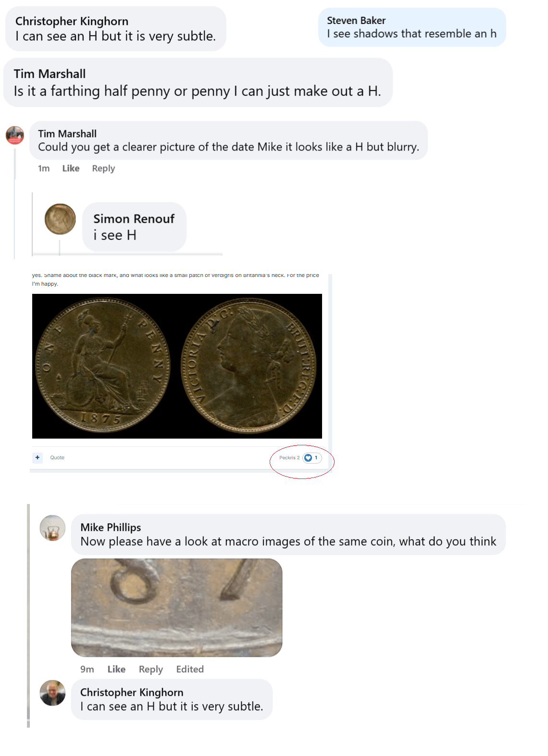Click the Quote link below coin photo

[x=57, y=457]
